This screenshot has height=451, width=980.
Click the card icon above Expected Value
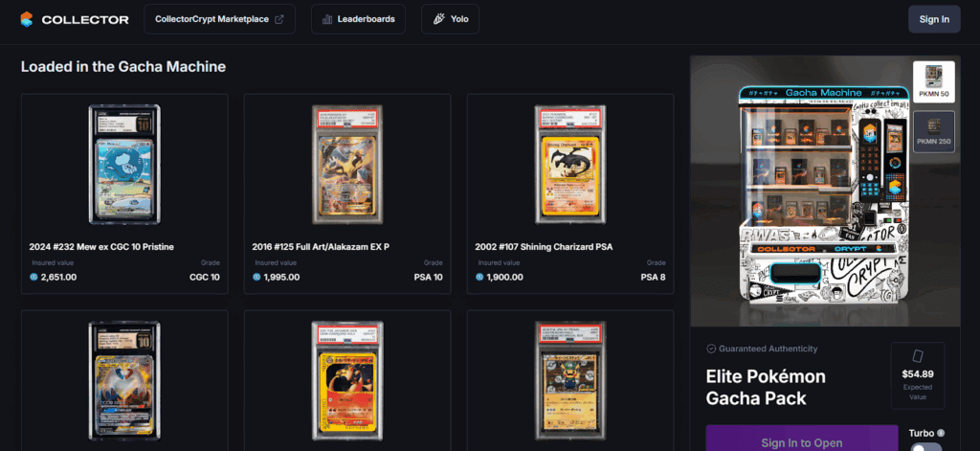(x=918, y=356)
